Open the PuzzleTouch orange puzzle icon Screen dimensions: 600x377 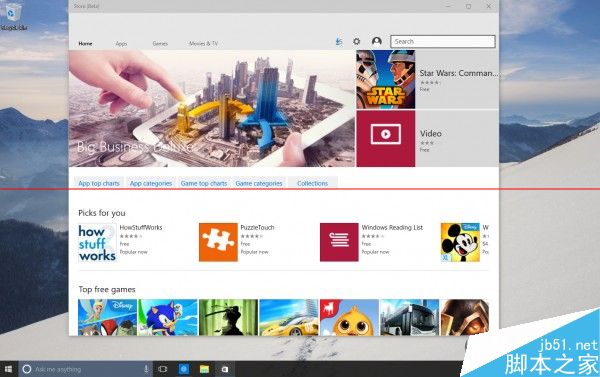[218, 243]
